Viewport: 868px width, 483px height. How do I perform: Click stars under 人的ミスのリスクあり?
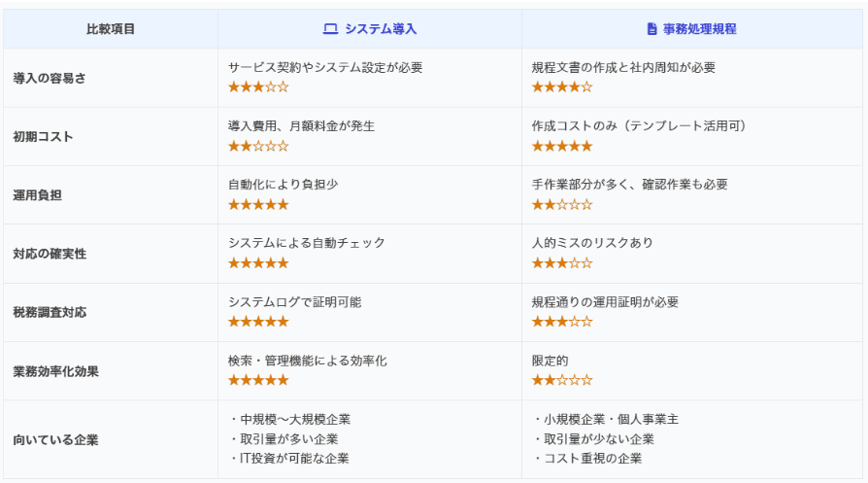(562, 263)
